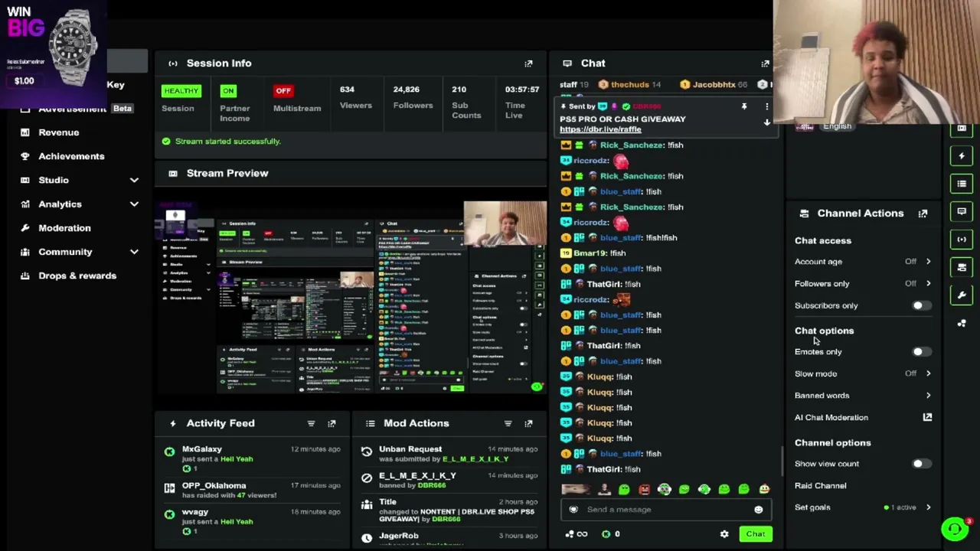Click MxGalaxy in Activity Feed
The height and width of the screenshot is (551, 980).
[202, 449]
